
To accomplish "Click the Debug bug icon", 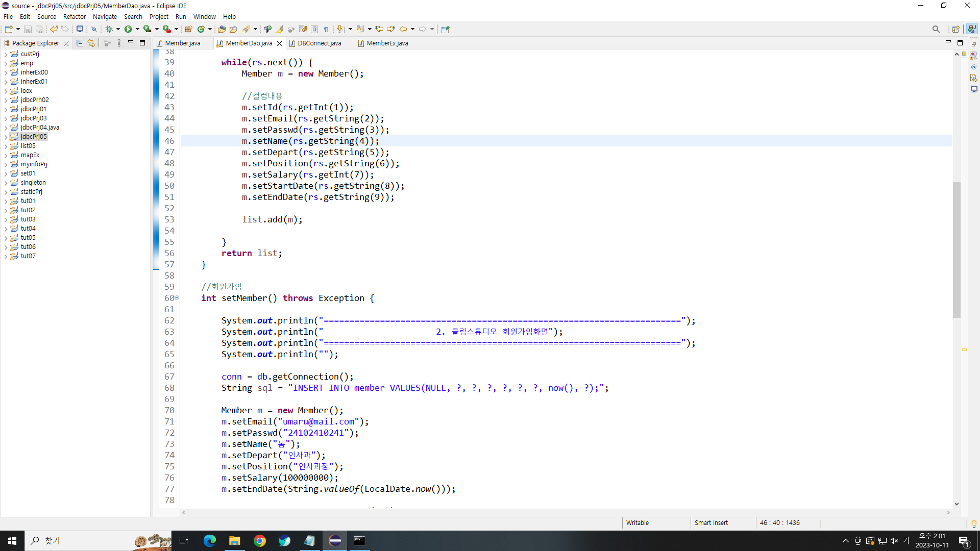I will (x=109, y=29).
